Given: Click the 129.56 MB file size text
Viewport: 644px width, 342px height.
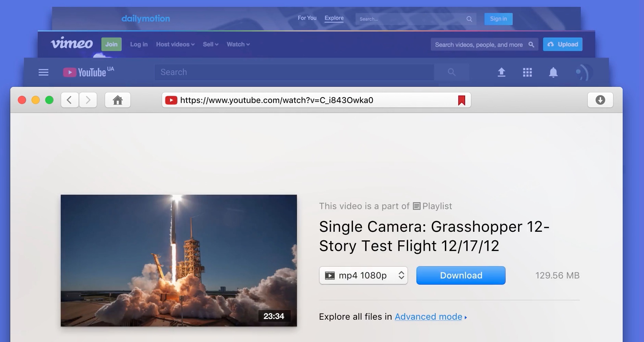Looking at the screenshot, I should 557,275.
